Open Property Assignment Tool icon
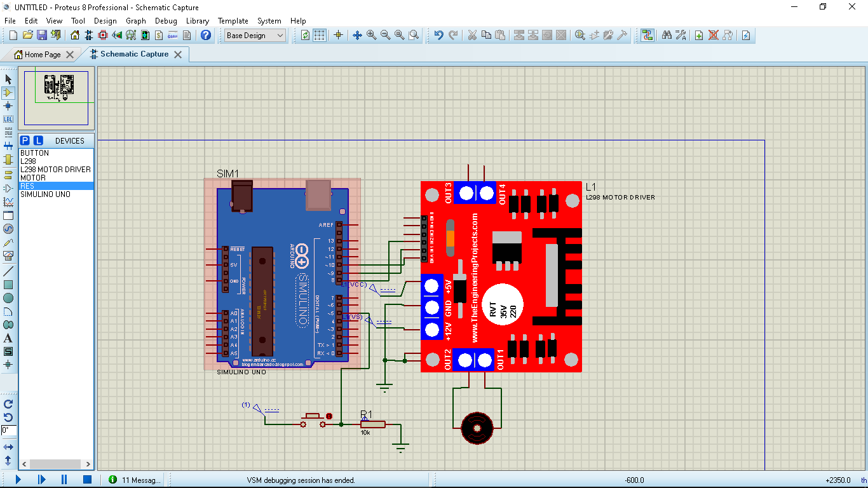This screenshot has height=488, width=868. point(681,35)
